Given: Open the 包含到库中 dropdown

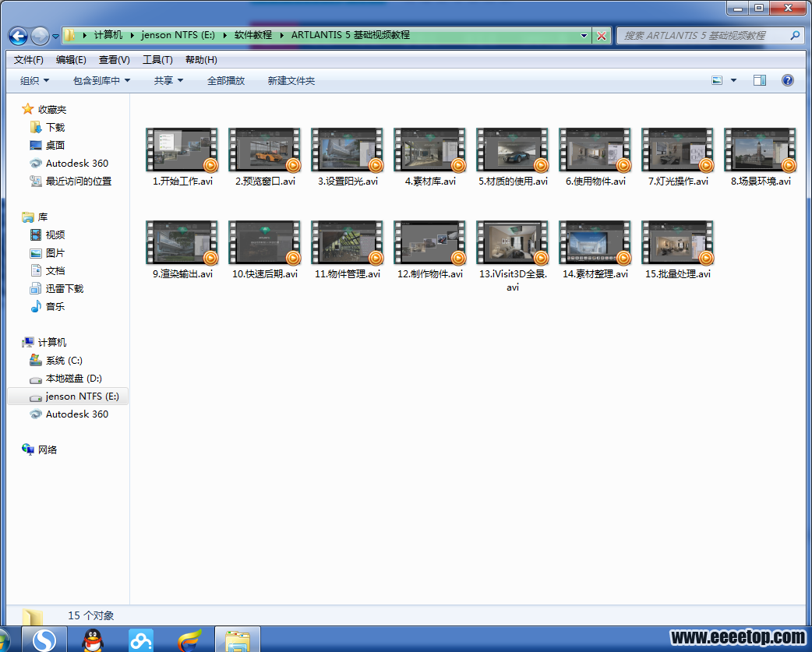Looking at the screenshot, I should pyautogui.click(x=101, y=81).
